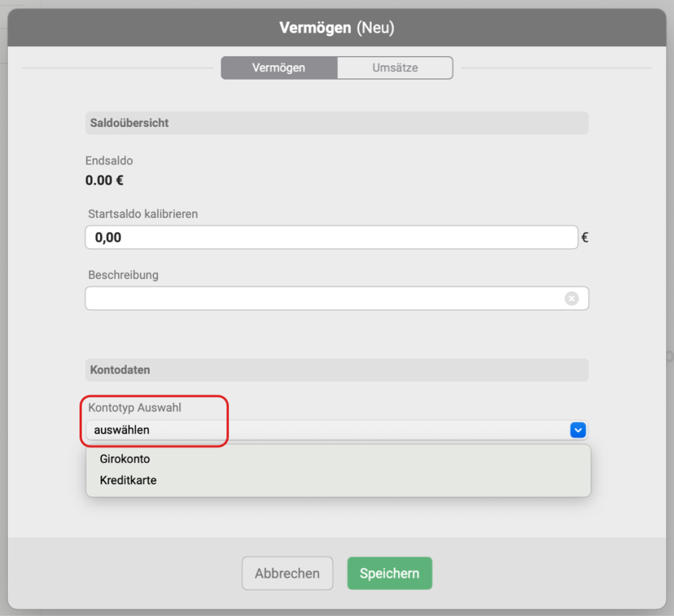Viewport: 674px width, 616px height.
Task: Click the Endsaldo value 0.00 €
Action: [105, 180]
